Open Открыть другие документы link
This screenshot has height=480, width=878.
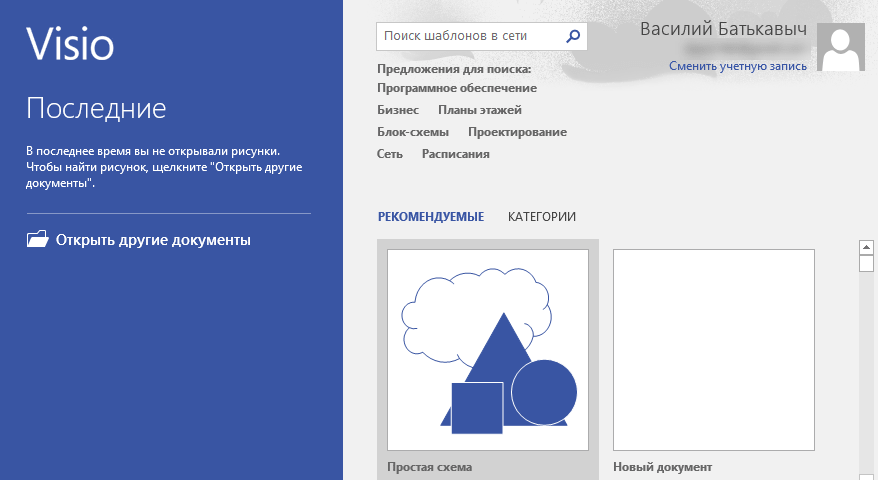coord(153,240)
